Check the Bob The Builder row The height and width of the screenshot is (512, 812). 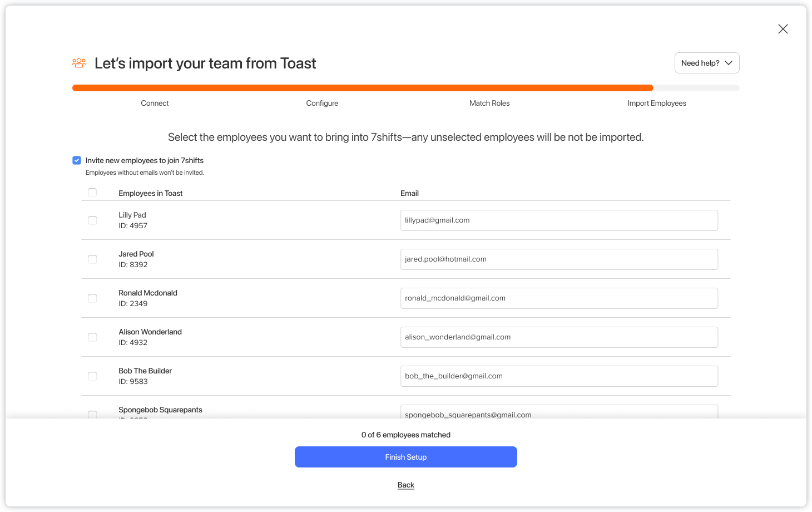(x=92, y=376)
